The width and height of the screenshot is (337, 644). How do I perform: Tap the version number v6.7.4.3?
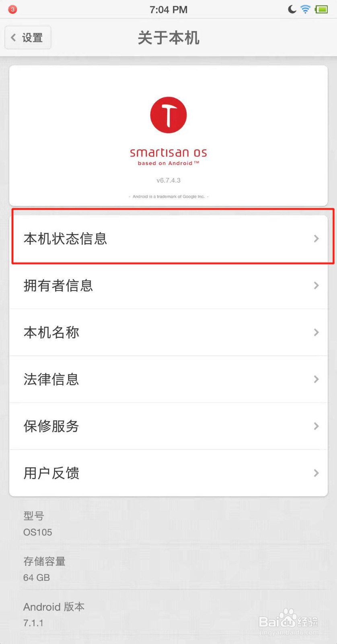coord(168,180)
